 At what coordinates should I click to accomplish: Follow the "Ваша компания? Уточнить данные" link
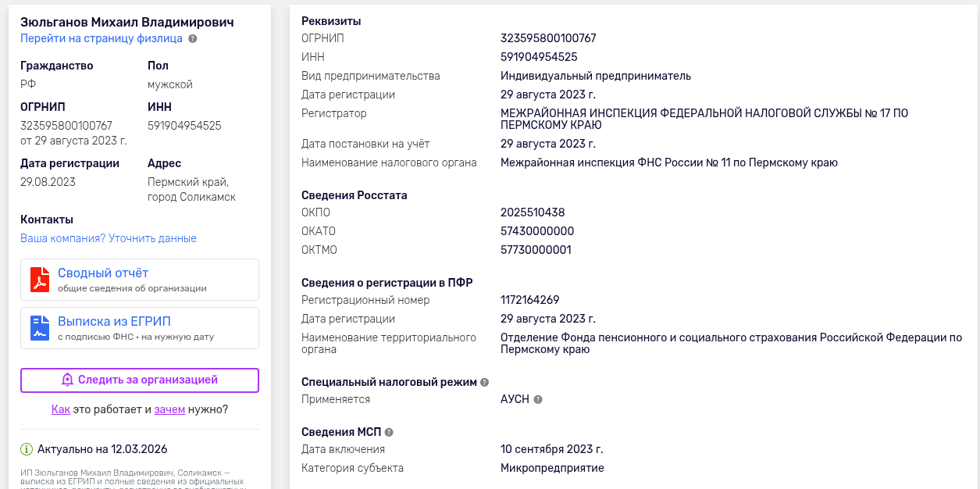[x=109, y=238]
